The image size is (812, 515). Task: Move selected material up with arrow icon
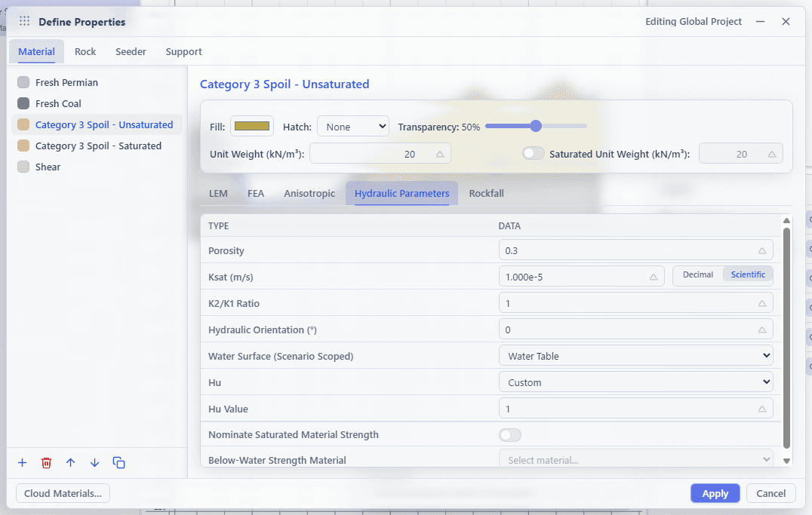point(70,463)
